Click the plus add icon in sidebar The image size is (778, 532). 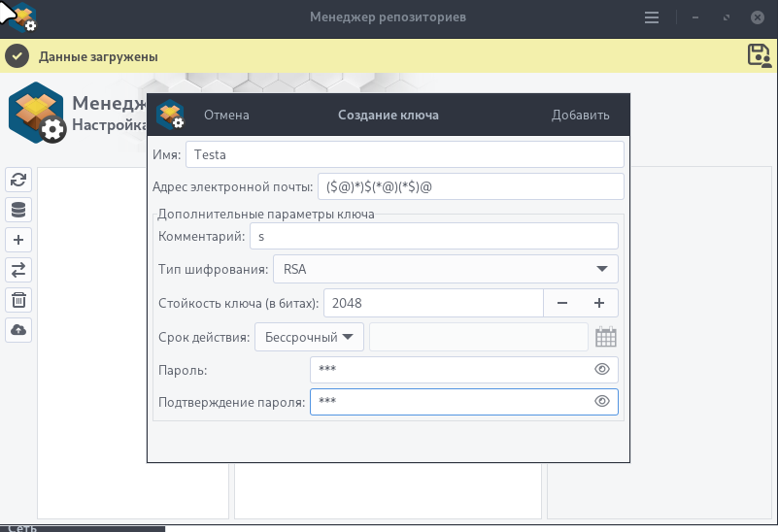tap(18, 240)
